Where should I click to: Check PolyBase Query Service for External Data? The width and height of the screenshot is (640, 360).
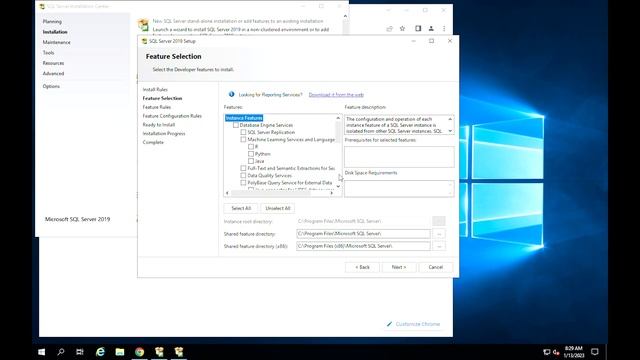pos(243,183)
